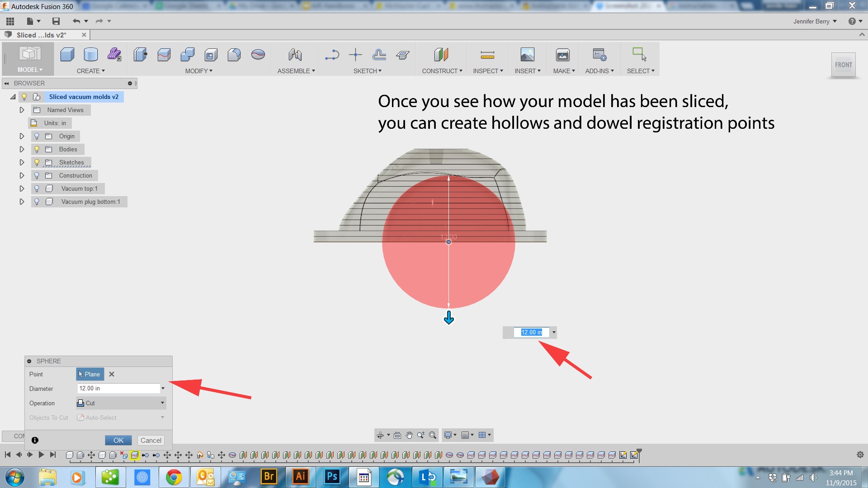868x488 pixels.
Task: Click the Joint icon in Assemble
Action: (295, 55)
